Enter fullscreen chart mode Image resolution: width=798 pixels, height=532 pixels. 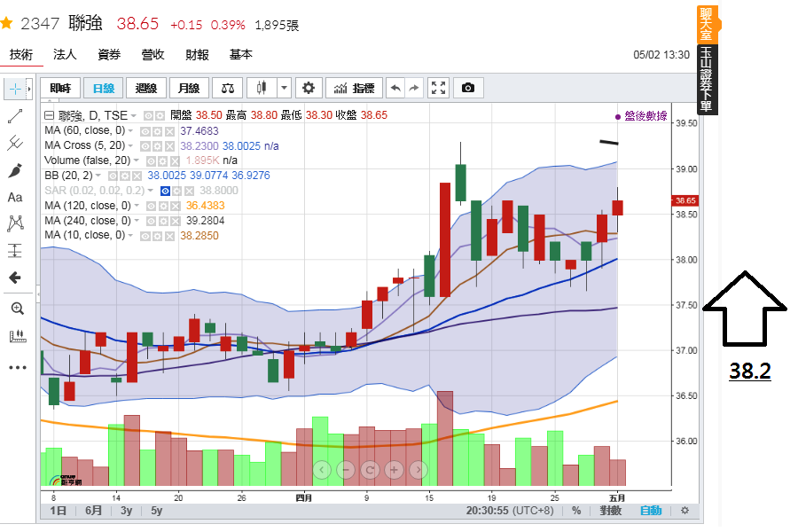[x=439, y=88]
